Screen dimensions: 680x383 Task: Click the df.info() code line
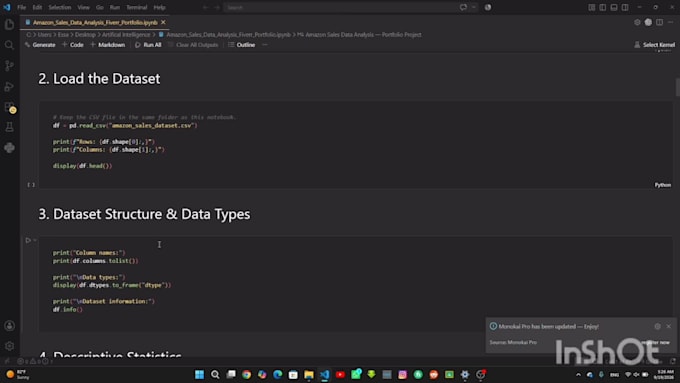point(68,310)
